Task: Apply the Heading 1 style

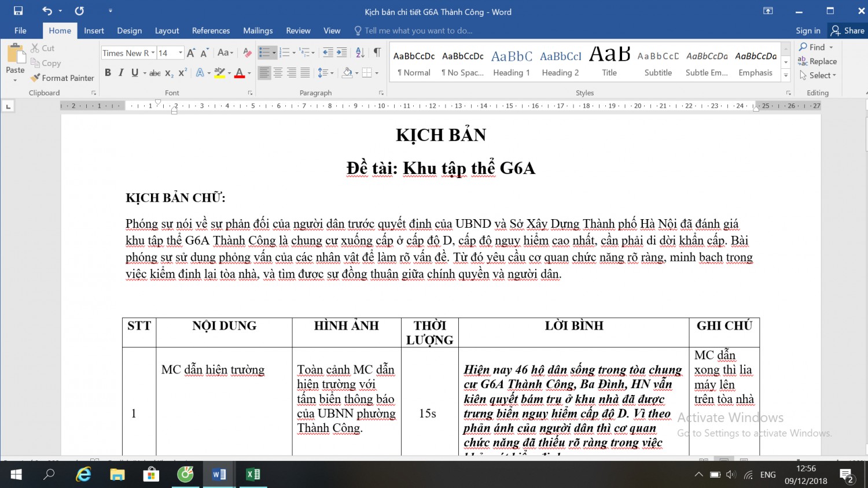Action: (x=512, y=62)
